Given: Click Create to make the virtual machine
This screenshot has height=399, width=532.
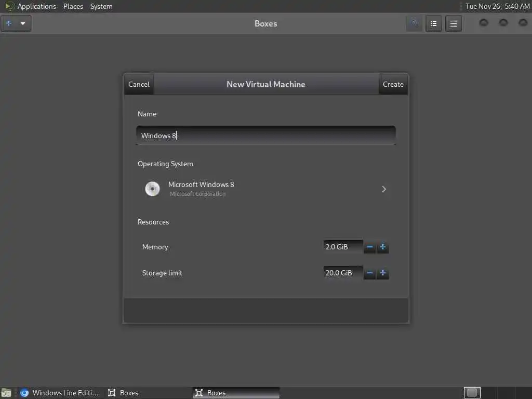Looking at the screenshot, I should 393,84.
